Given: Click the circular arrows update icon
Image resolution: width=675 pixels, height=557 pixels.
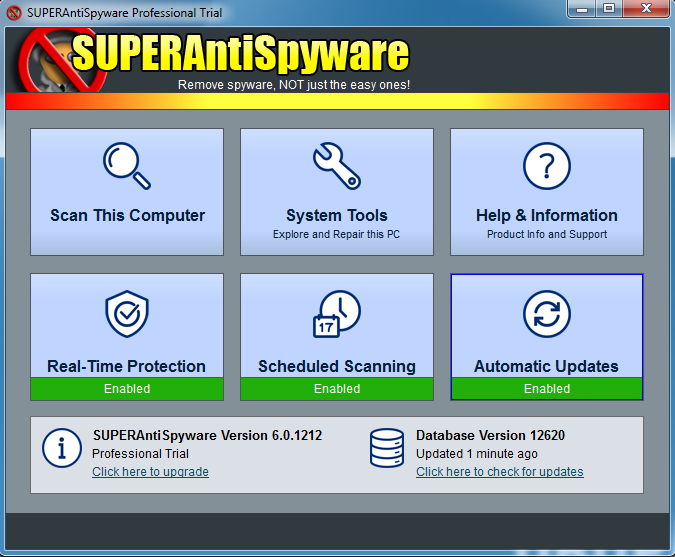Looking at the screenshot, I should [547, 315].
